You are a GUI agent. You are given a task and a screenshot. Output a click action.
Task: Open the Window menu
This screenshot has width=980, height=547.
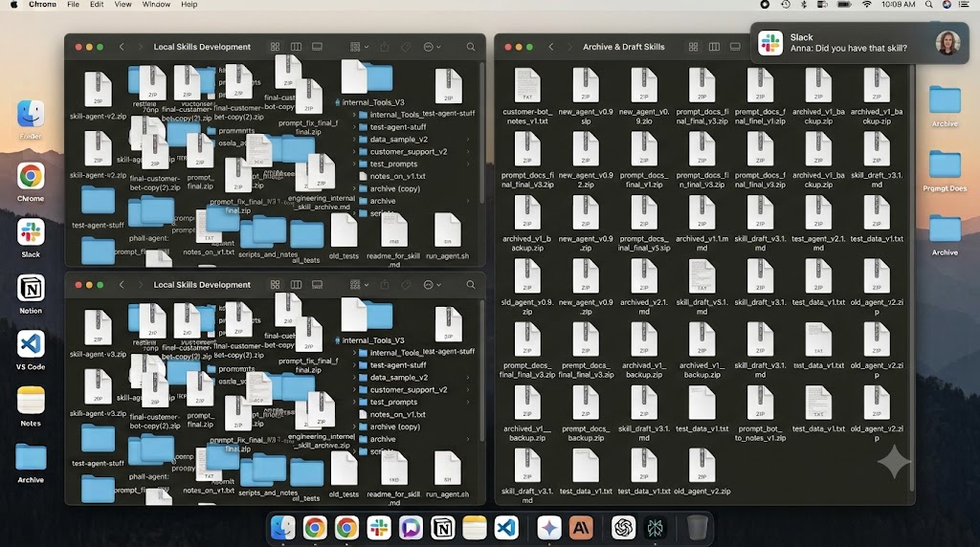156,5
